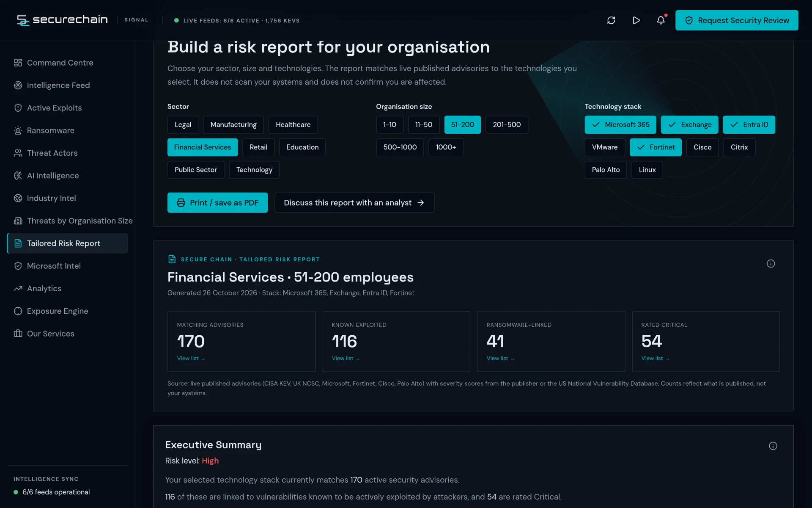
Task: Click the Ransomware siren icon
Action: point(18,130)
